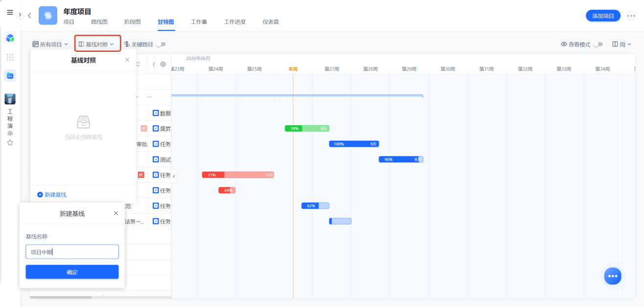Go back with the left arrow by 年度项目
Image resolution: width=644 pixels, height=307 pixels.
point(29,16)
